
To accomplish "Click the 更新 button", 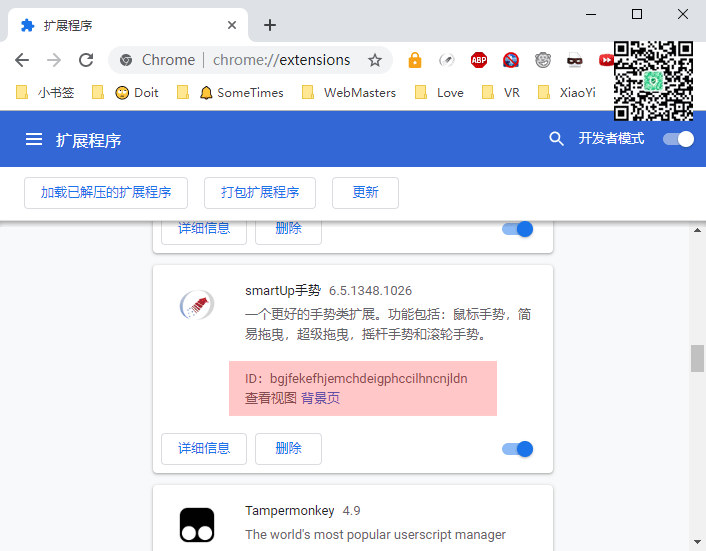I will point(365,193).
